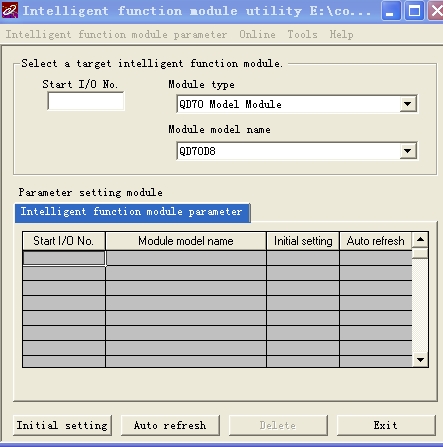Click the Module model name column header
This screenshot has height=447, width=443.
186,241
